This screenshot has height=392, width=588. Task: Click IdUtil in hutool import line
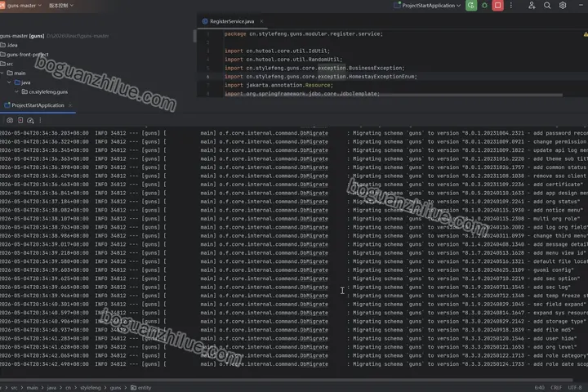(x=318, y=51)
